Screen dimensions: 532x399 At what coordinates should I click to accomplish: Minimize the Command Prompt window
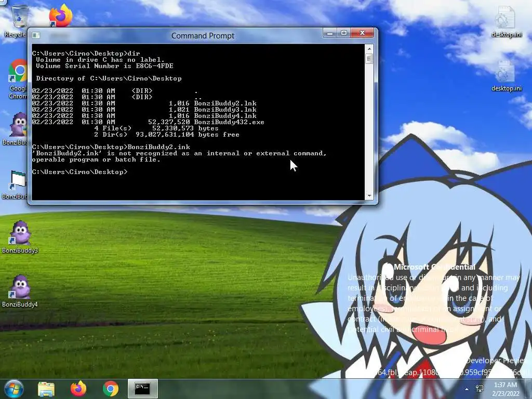[x=330, y=33]
